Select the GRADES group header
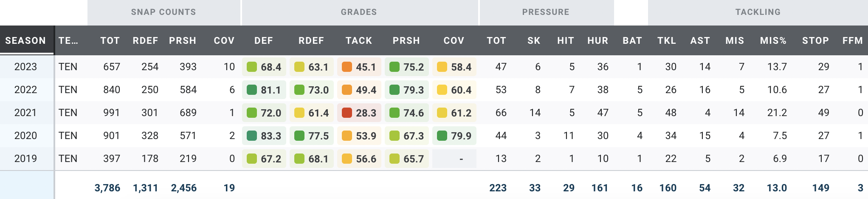Image resolution: width=868 pixels, height=199 pixels. pyautogui.click(x=359, y=12)
